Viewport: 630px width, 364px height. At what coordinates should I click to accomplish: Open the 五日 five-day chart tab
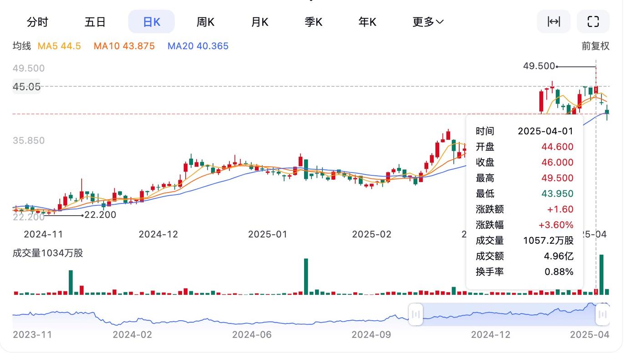pos(95,22)
